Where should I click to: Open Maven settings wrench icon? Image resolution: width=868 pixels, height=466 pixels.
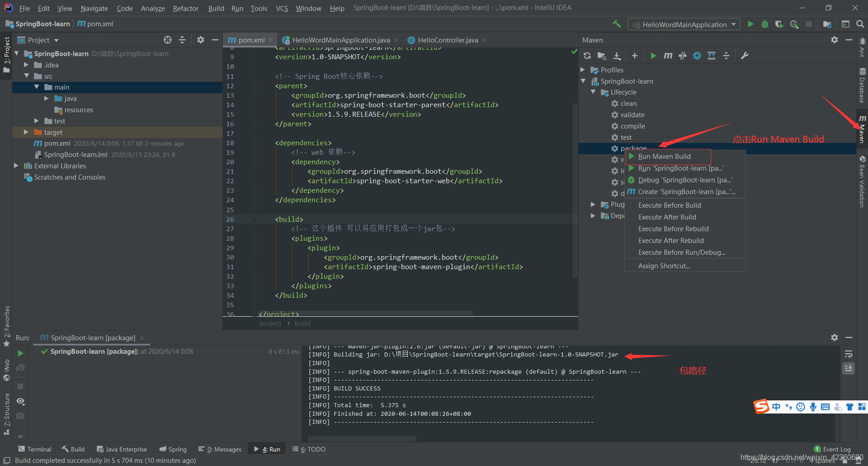(x=745, y=56)
